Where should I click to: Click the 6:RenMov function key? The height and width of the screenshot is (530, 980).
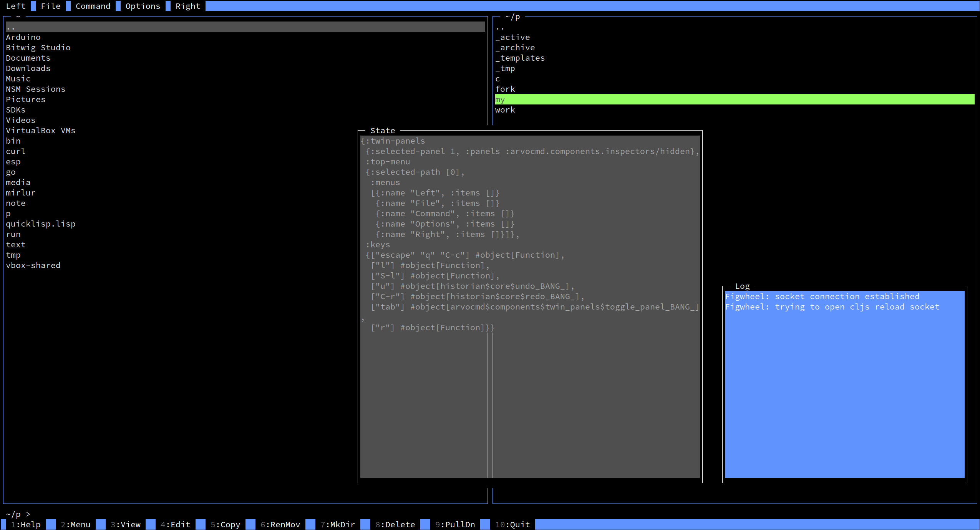coord(280,524)
